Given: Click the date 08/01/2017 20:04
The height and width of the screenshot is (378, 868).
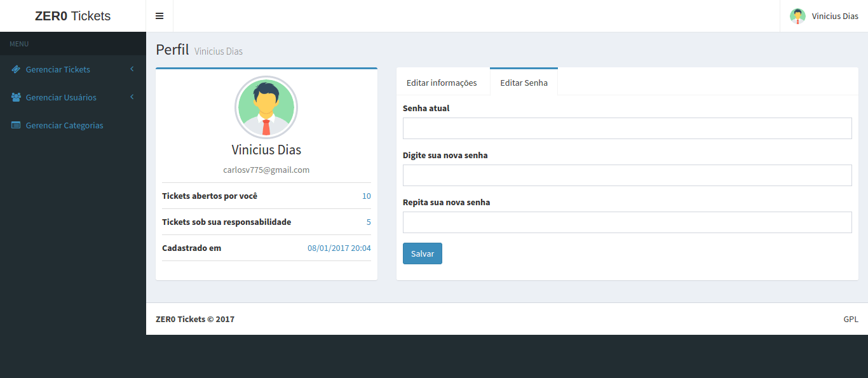Looking at the screenshot, I should click(x=339, y=248).
